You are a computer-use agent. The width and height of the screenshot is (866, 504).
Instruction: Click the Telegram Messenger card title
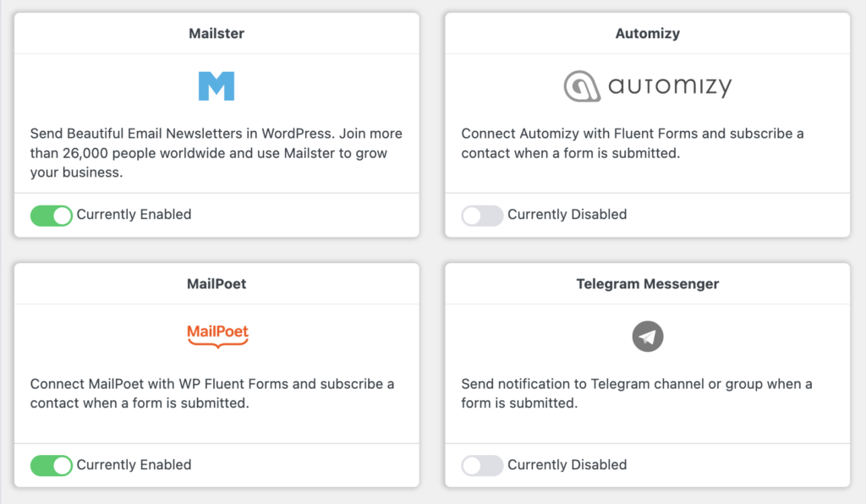tap(647, 284)
